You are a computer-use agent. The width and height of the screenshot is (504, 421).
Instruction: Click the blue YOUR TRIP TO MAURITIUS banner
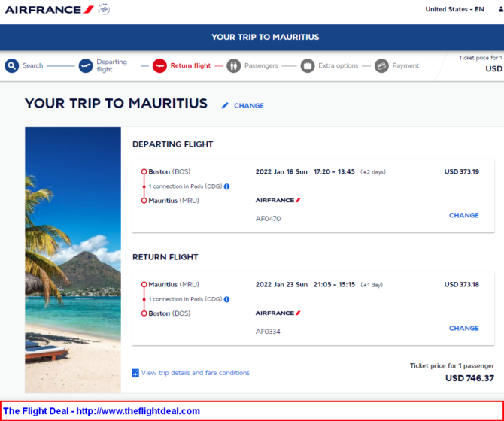point(252,38)
